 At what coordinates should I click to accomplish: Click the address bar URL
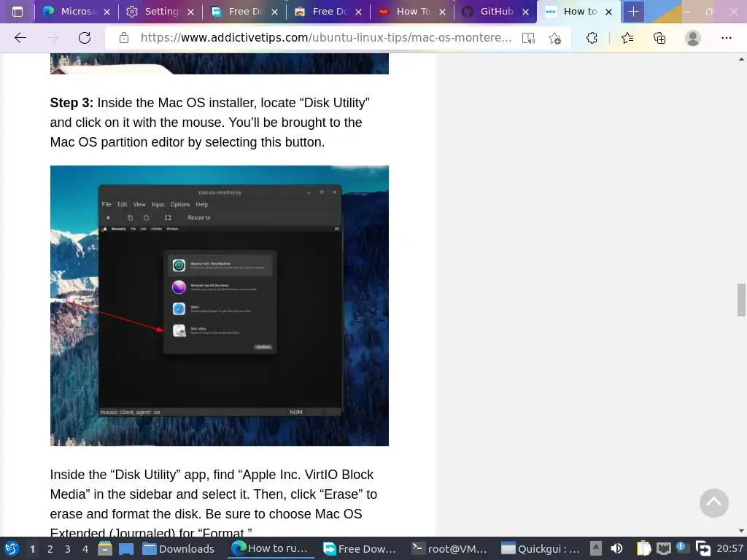tap(326, 38)
